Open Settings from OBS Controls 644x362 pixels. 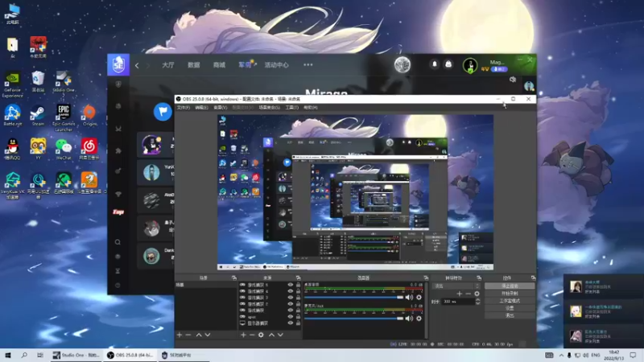click(510, 308)
